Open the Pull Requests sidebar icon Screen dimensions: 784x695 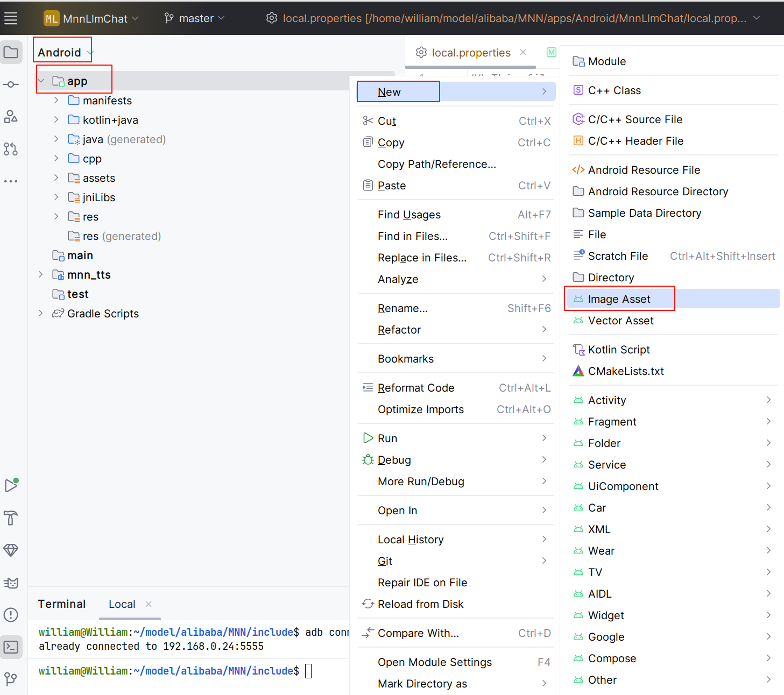(11, 149)
